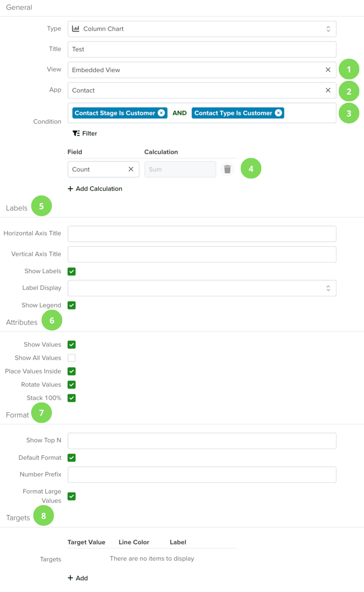
Task: Uncheck the Show Labels checkbox
Action: (x=72, y=272)
